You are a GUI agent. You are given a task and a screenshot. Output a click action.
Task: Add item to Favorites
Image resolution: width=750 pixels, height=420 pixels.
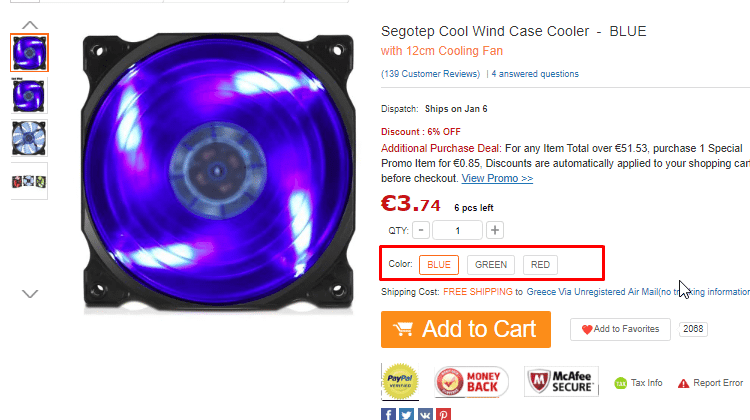pyautogui.click(x=620, y=329)
